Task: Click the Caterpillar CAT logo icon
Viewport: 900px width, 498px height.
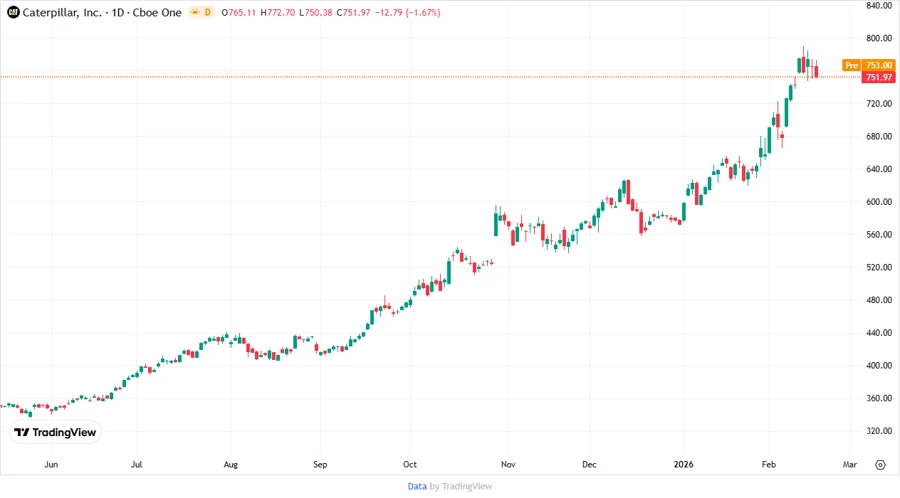Action: click(x=13, y=12)
